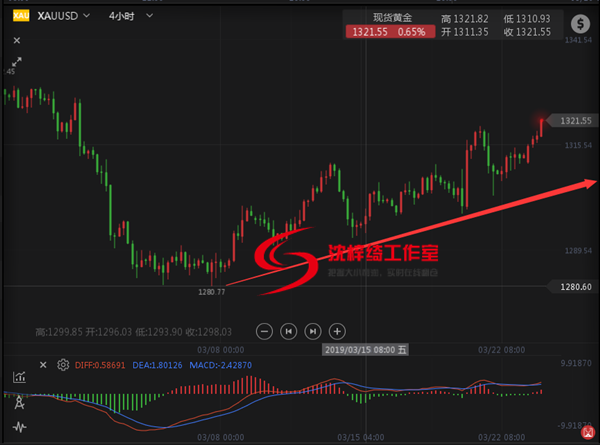Click the dollar sign currency icon
The image size is (600, 445).
580,25
